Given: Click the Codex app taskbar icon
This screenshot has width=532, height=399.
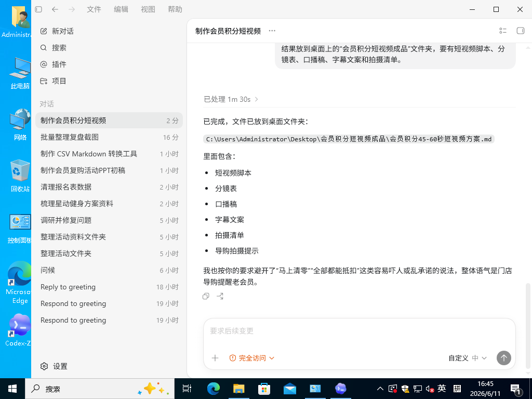Looking at the screenshot, I should tap(341, 389).
